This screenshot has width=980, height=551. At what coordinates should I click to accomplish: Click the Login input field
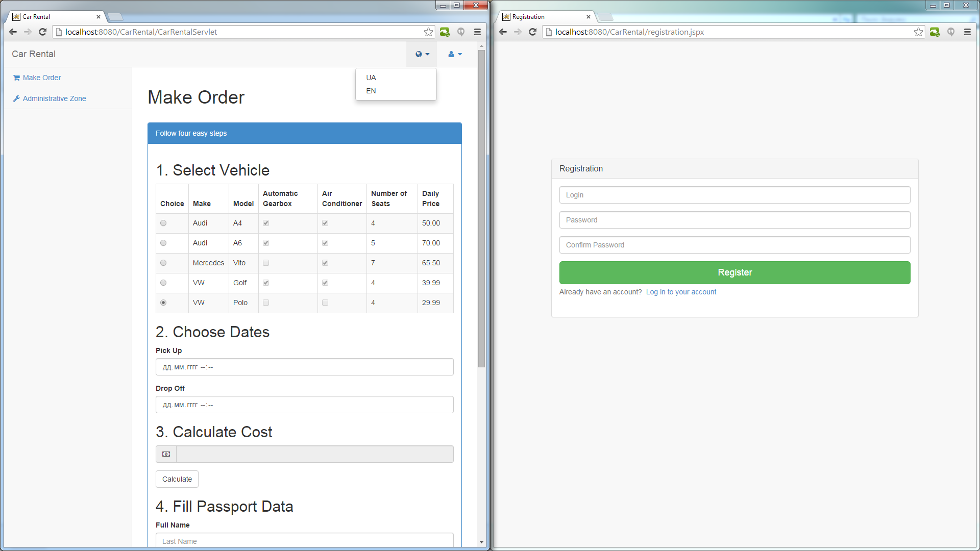735,194
